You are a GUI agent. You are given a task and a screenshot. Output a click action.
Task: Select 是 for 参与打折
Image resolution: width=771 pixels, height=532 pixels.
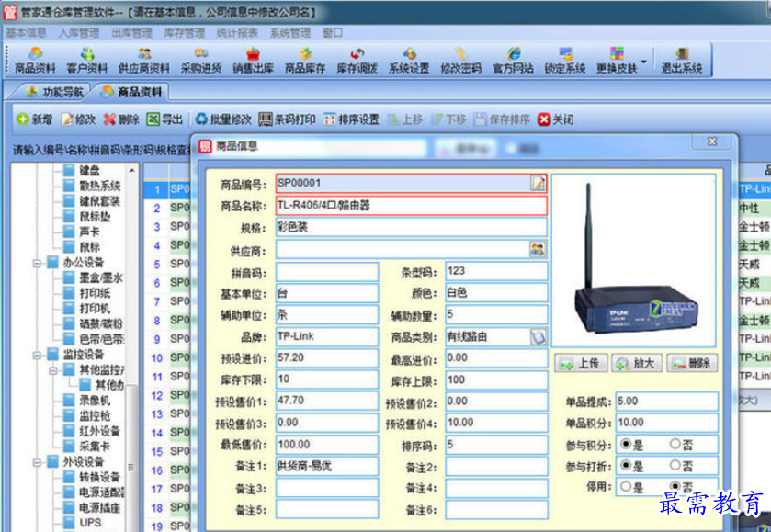(626, 465)
